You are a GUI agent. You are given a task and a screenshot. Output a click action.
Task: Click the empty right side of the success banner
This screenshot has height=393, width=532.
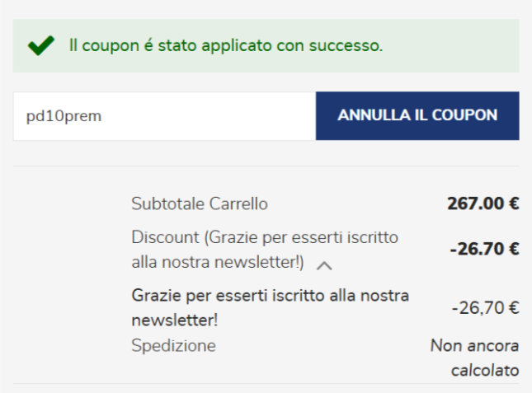click(462, 46)
